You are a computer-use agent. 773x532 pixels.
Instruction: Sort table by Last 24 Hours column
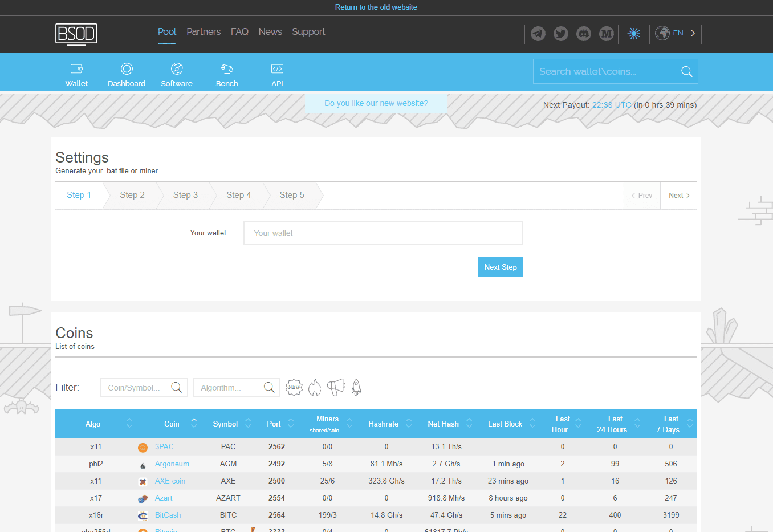(x=615, y=424)
